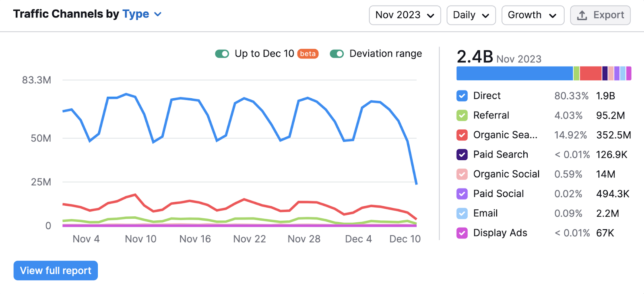The height and width of the screenshot is (294, 644).
Task: Click the orange beta badge
Action: 308,54
